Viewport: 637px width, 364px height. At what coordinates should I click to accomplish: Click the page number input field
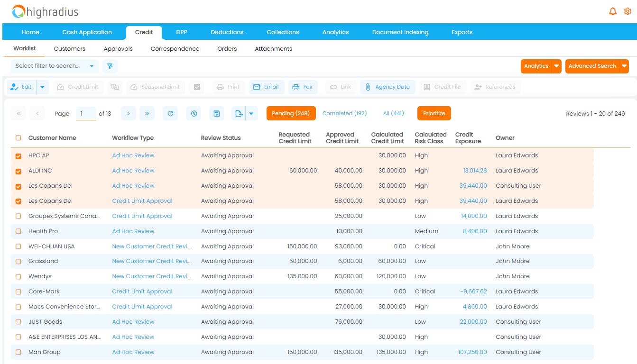point(86,114)
